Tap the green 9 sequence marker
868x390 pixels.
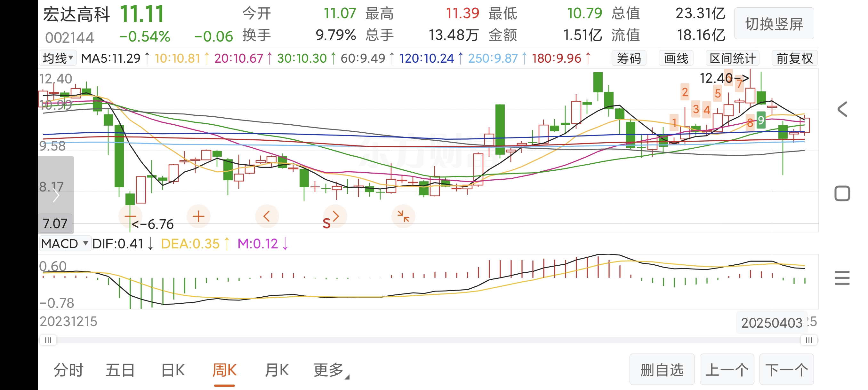[761, 120]
